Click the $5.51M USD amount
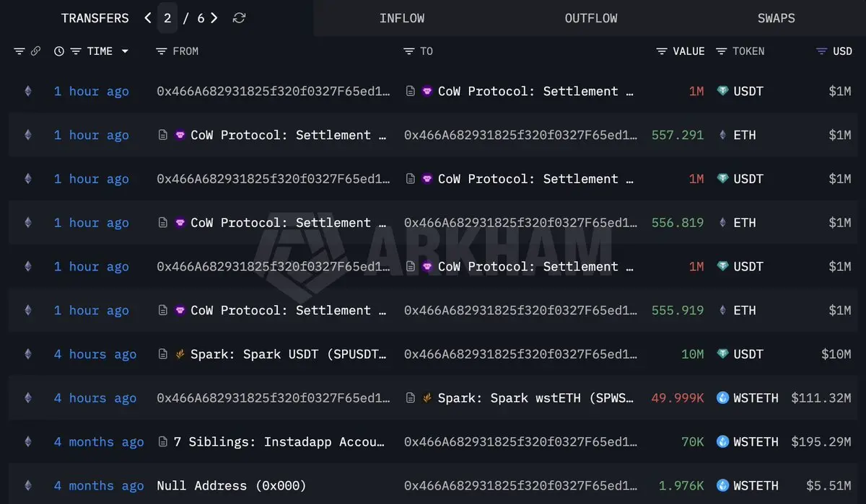866x504 pixels. click(x=829, y=486)
